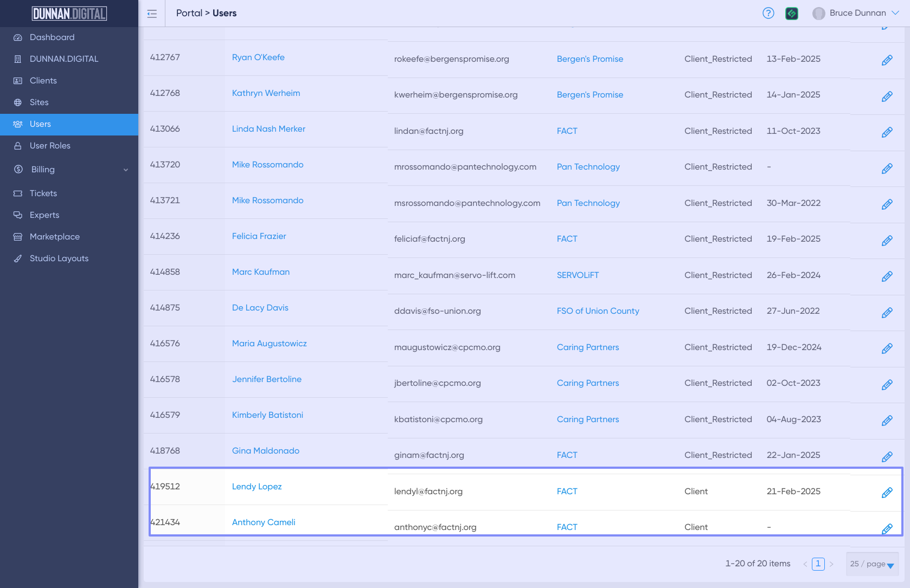The height and width of the screenshot is (588, 910).
Task: Navigate to Marketplace in the sidebar
Action: (x=54, y=237)
